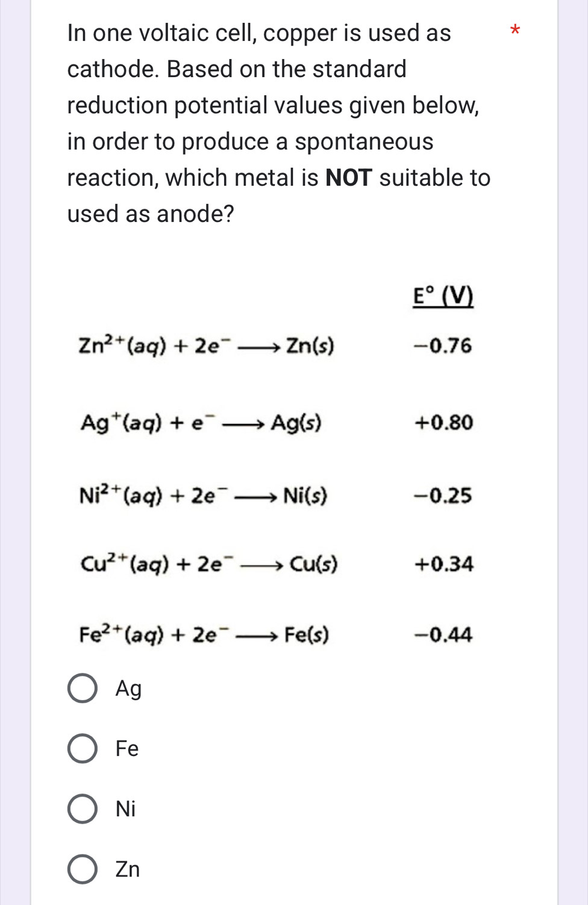Click the Ag⁺ reduction half-reaction equation
Screen dimensions: 588x905
point(201,423)
